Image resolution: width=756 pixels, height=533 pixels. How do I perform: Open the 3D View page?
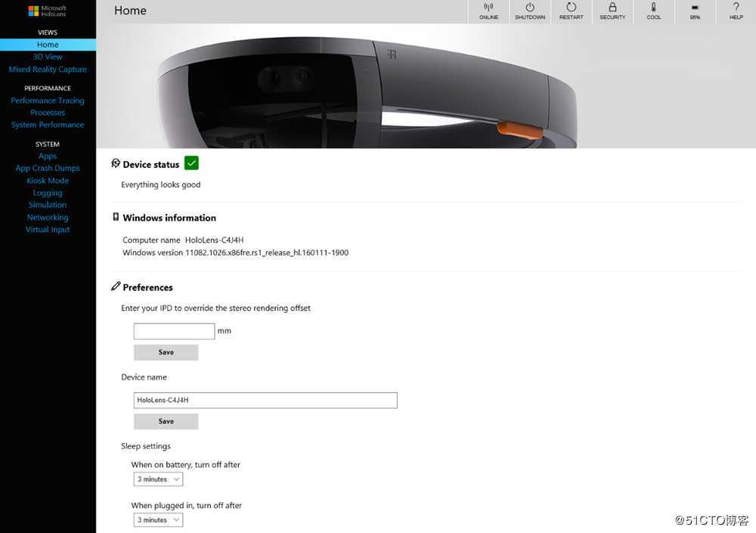point(48,57)
